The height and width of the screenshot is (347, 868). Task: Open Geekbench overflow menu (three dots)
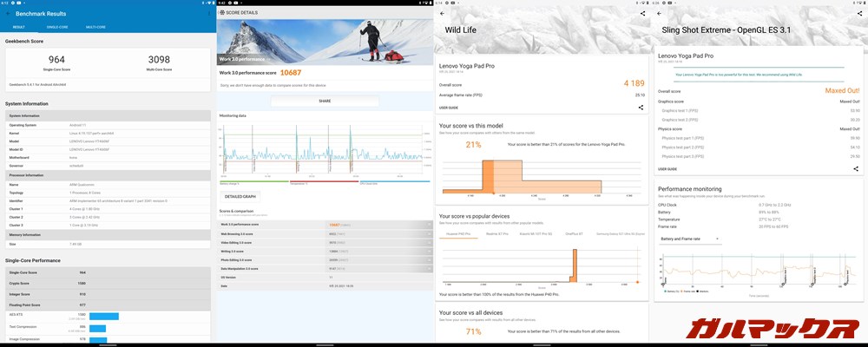(x=208, y=15)
